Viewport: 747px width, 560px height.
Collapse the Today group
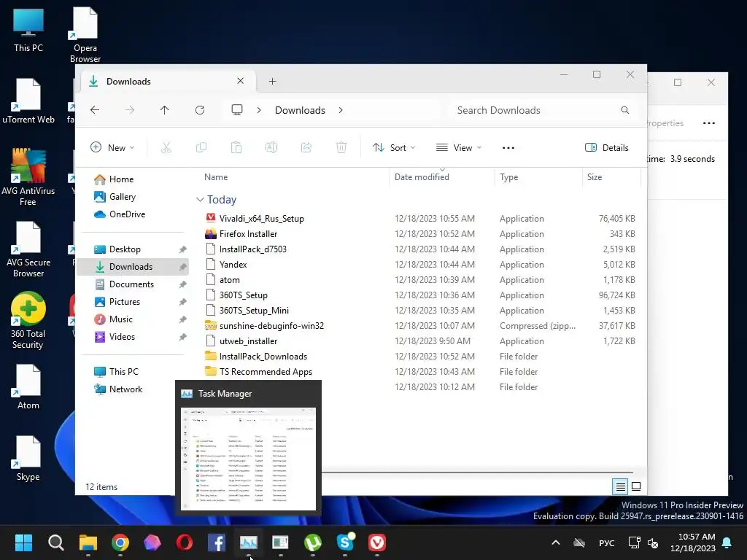tap(200, 200)
